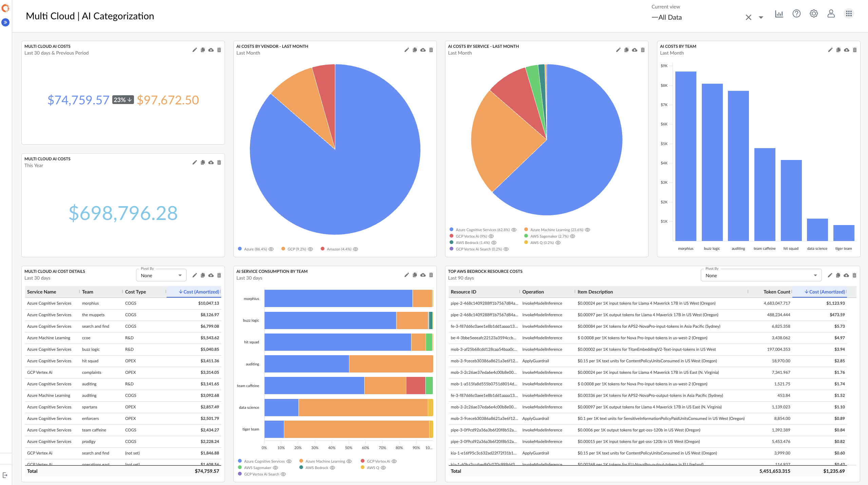The image size is (868, 485).
Task: Open Pivot By dropdown in Bedrock Resource Costs
Action: [761, 276]
